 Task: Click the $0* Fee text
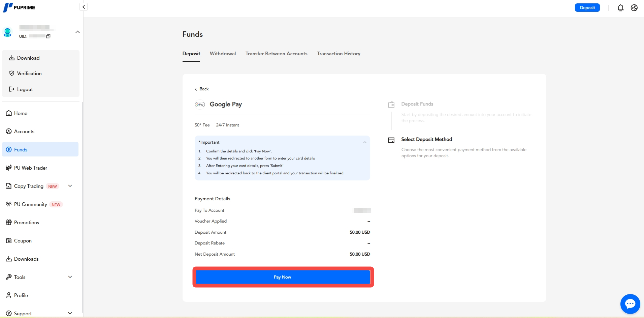(x=202, y=125)
